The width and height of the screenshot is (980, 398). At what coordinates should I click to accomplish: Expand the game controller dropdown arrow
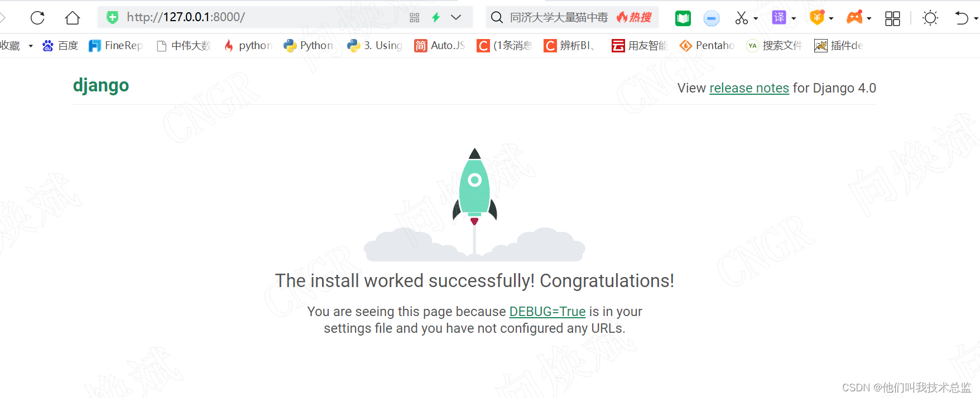click(869, 18)
